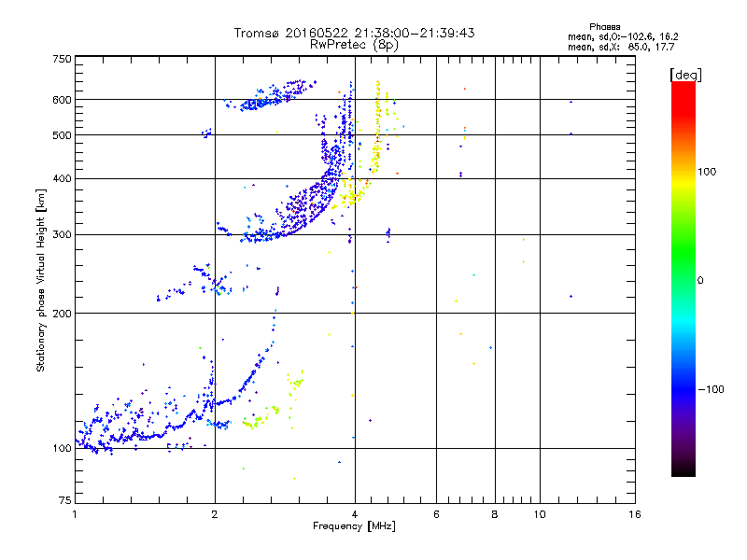Click the 'mean, sd,X: 85.0, 17.7' text
This screenshot has width=747, height=560.
(621, 47)
